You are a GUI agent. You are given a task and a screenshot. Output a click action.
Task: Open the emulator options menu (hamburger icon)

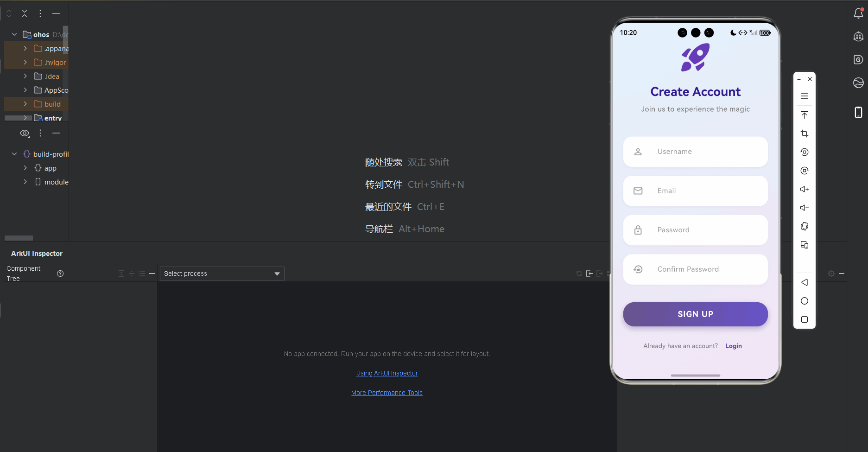tap(804, 96)
